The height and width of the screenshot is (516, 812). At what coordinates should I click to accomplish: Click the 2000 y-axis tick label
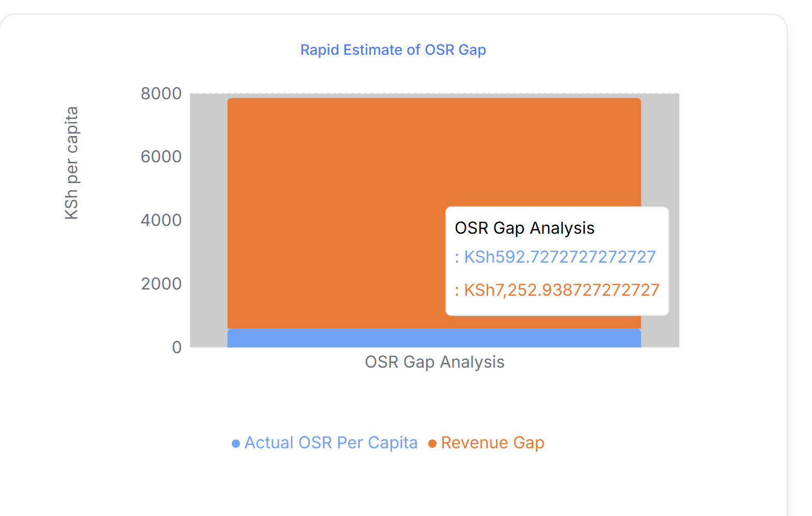(x=161, y=284)
